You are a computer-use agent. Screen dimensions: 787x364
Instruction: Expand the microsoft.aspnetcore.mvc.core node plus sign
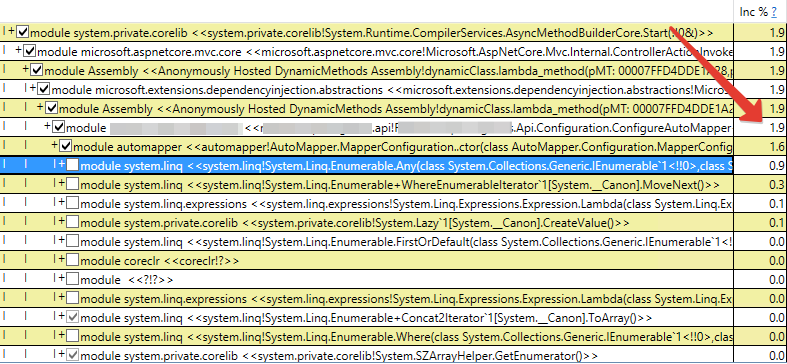coord(19,50)
